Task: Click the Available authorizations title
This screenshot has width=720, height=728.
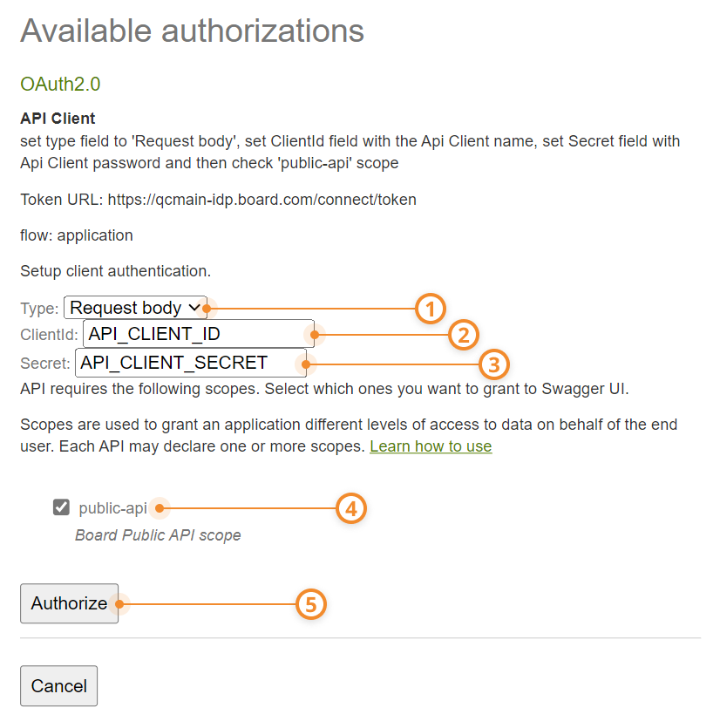Action: click(192, 31)
